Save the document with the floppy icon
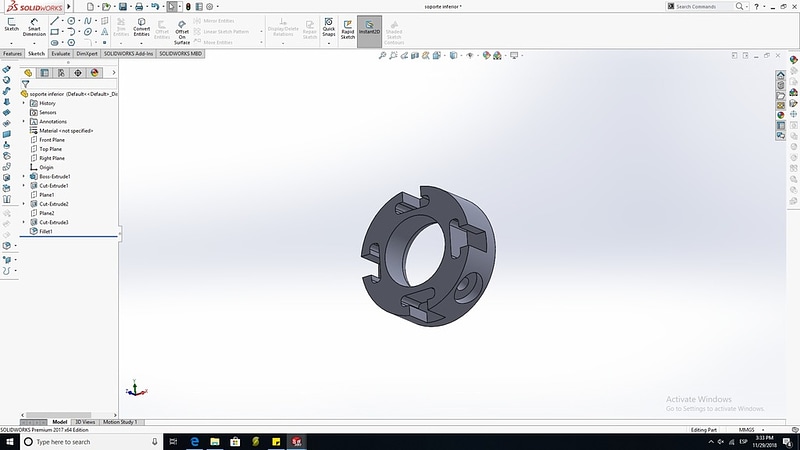 (123, 7)
